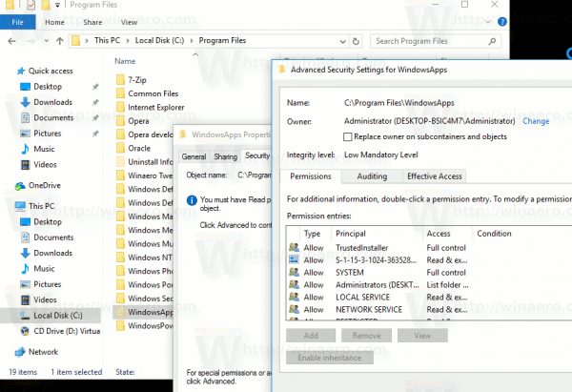The width and height of the screenshot is (572, 392).
Task: Select Documents under Quick access
Action: (x=53, y=117)
